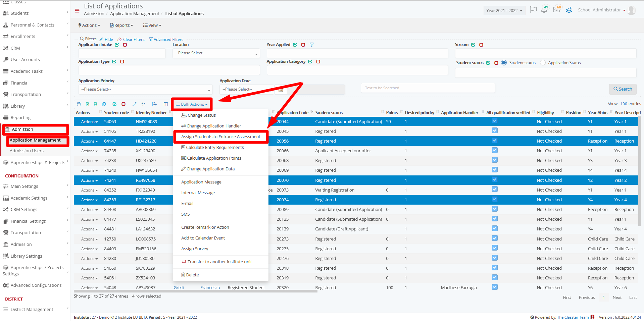Open Admission Users in sidebar
Image resolution: width=644 pixels, height=321 pixels.
point(27,151)
